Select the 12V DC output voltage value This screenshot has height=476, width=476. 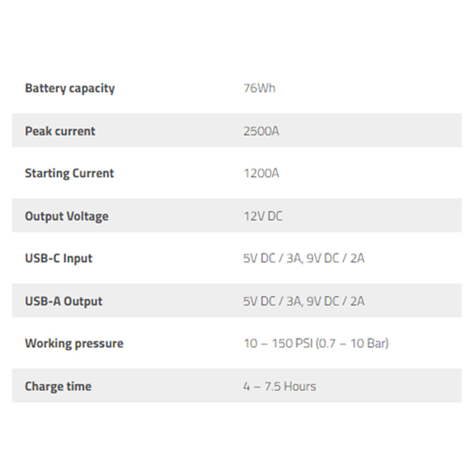tap(263, 216)
